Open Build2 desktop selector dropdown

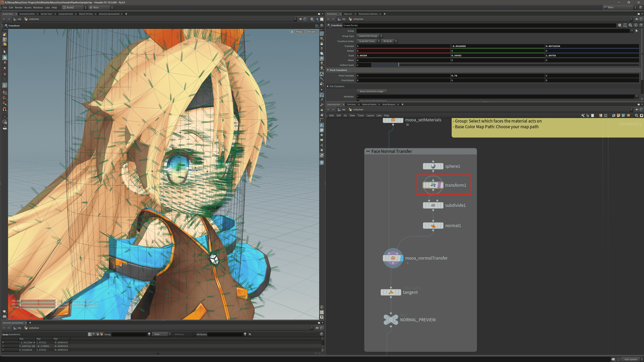[x=74, y=8]
